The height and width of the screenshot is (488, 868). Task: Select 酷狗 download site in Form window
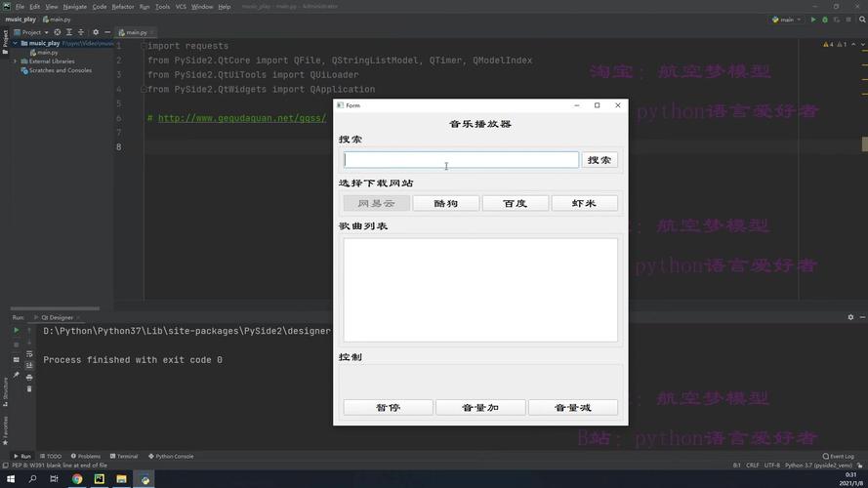pos(446,203)
